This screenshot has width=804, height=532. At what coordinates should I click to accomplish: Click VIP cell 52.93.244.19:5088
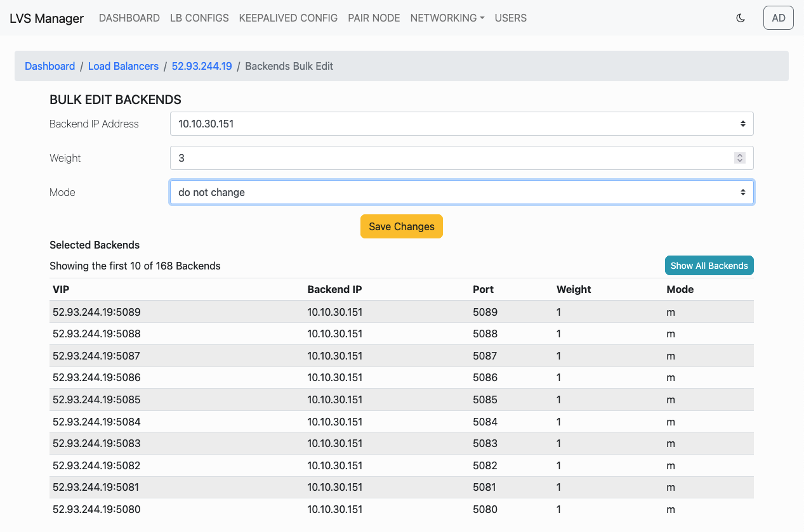pos(96,334)
